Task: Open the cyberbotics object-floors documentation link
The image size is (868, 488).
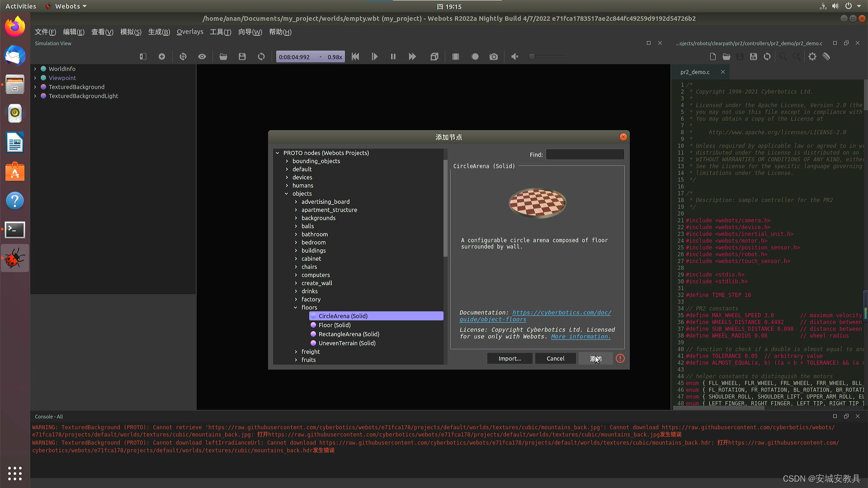Action: click(536, 316)
